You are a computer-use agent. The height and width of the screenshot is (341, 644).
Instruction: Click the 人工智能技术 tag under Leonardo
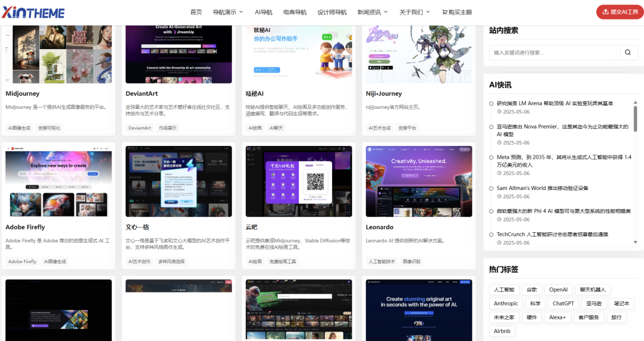382,261
